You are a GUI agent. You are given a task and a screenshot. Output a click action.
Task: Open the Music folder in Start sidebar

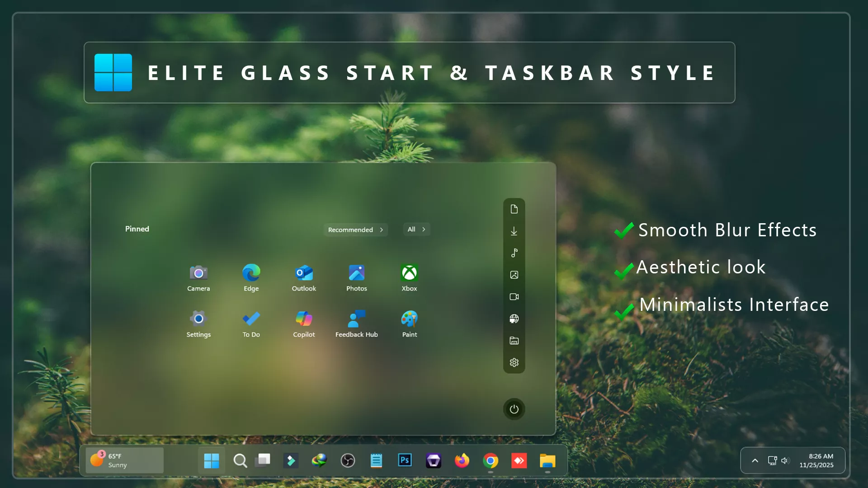pos(514,253)
